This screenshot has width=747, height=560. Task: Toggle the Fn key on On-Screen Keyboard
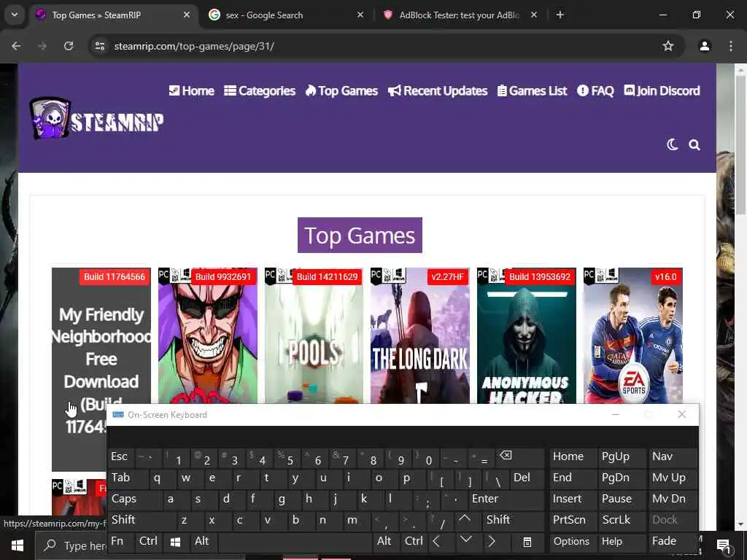pos(121,541)
